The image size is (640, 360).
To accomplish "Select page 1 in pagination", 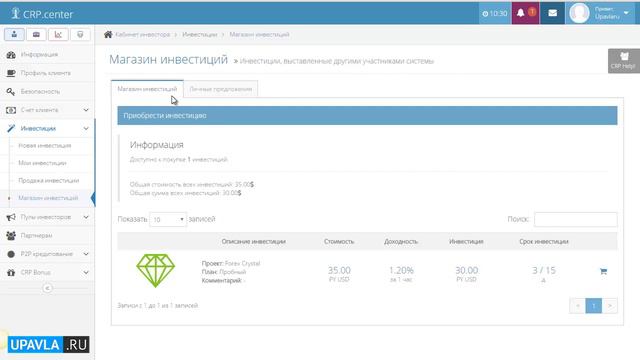I will pyautogui.click(x=593, y=306).
